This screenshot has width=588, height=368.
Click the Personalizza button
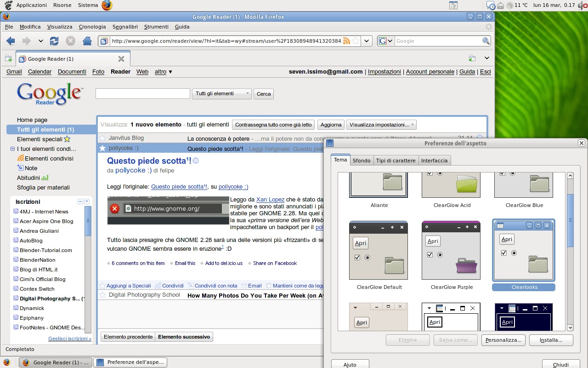click(503, 340)
